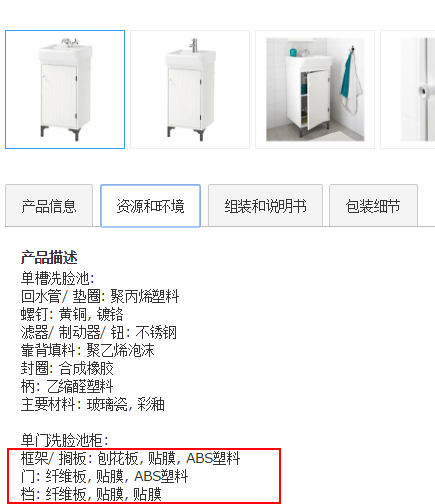Go to the 包装细节 tab
435x504 pixels.
373,206
